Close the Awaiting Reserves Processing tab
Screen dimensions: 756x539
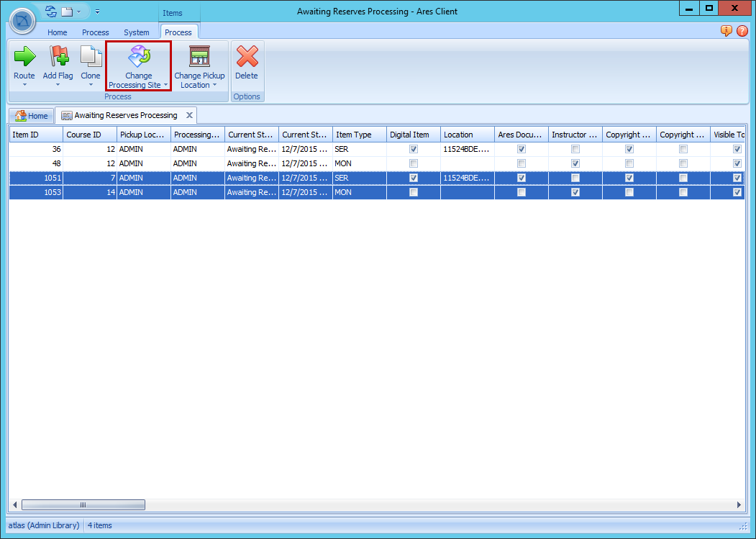pos(189,115)
